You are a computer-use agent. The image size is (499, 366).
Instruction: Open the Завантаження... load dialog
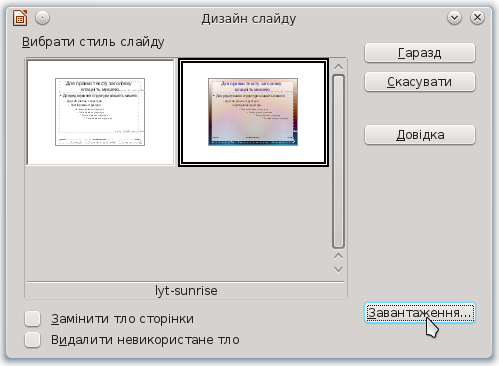[420, 313]
